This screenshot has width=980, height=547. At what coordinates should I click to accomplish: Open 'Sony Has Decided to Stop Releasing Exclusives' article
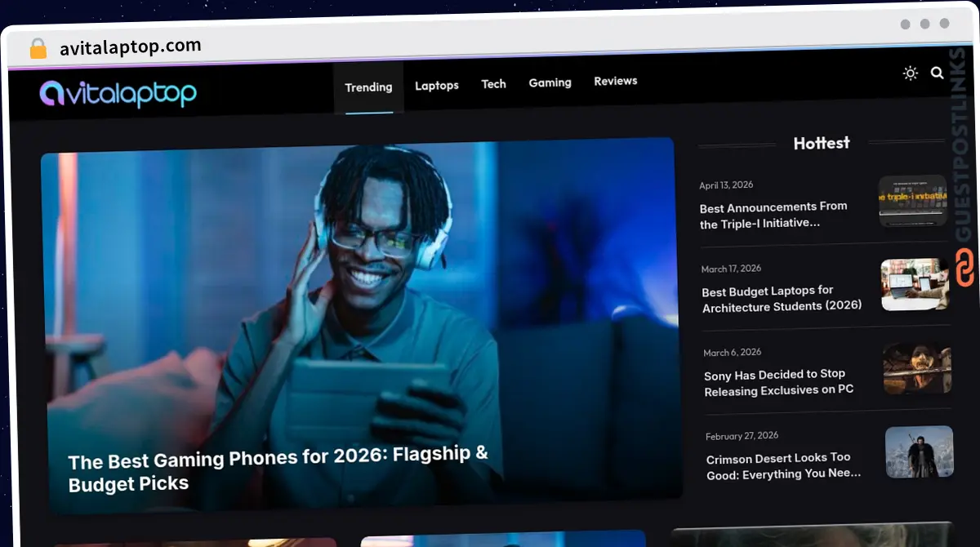(778, 382)
